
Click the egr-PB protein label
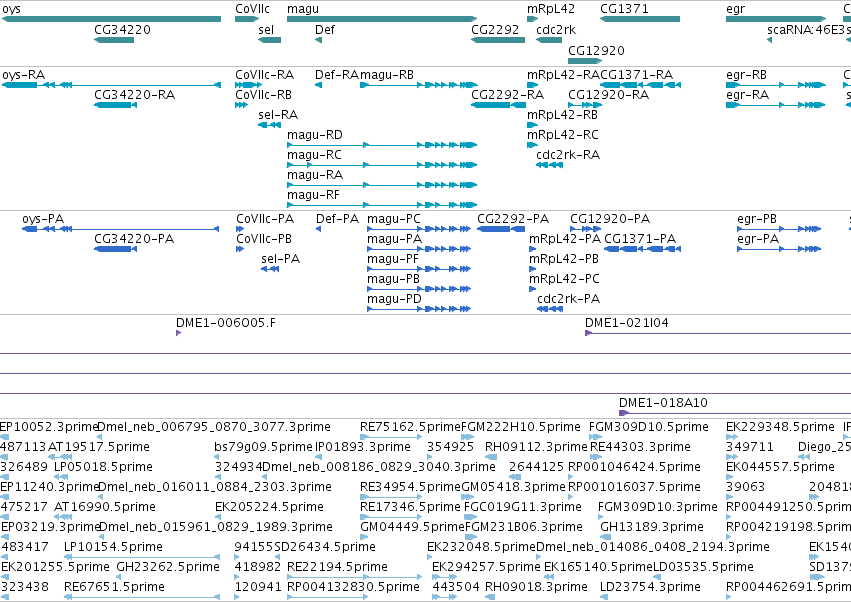tap(757, 219)
